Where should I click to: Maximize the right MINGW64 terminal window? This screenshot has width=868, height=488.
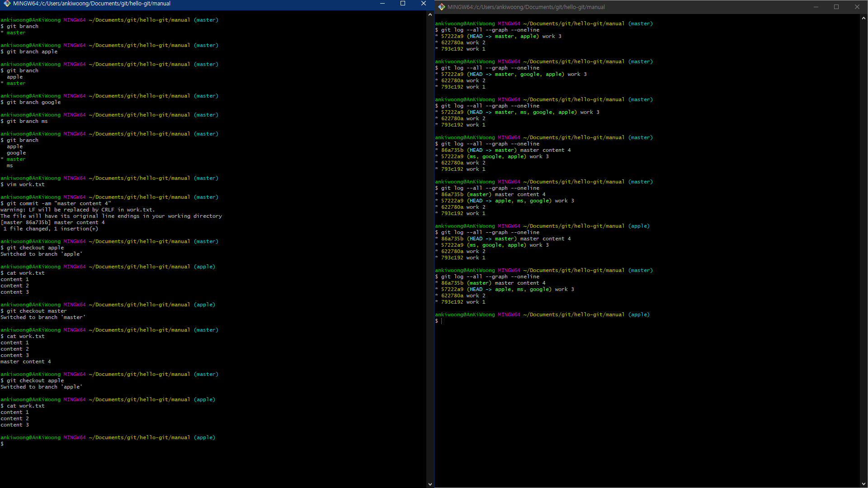tap(836, 7)
